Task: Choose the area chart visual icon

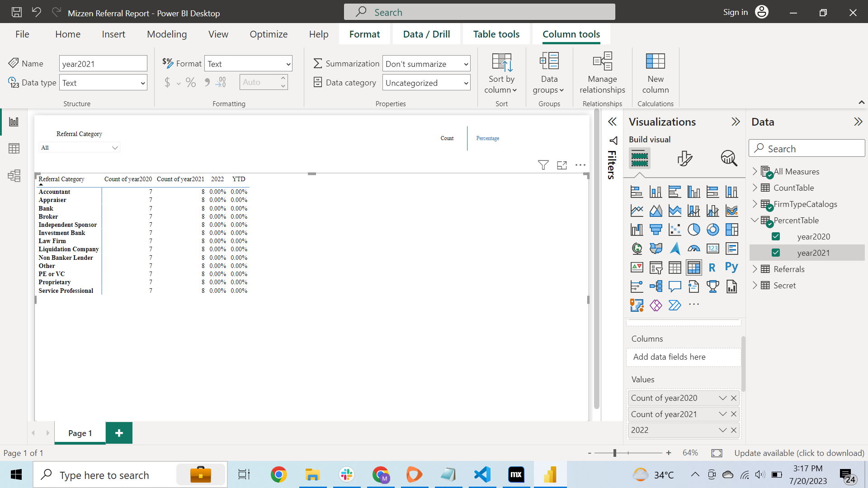Action: (x=656, y=211)
